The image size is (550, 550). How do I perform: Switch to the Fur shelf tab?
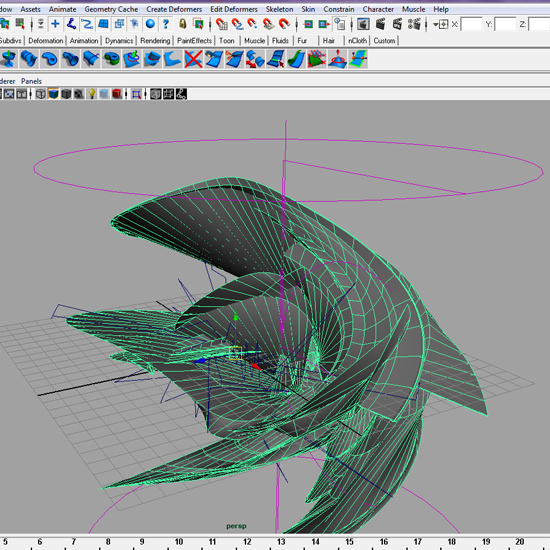(x=302, y=41)
